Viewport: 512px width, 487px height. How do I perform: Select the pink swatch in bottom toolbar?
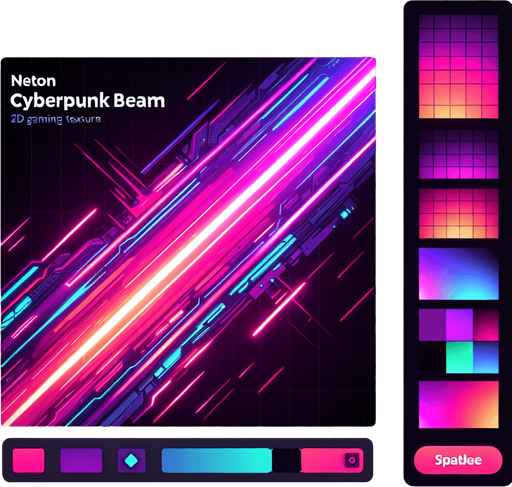click(x=29, y=460)
